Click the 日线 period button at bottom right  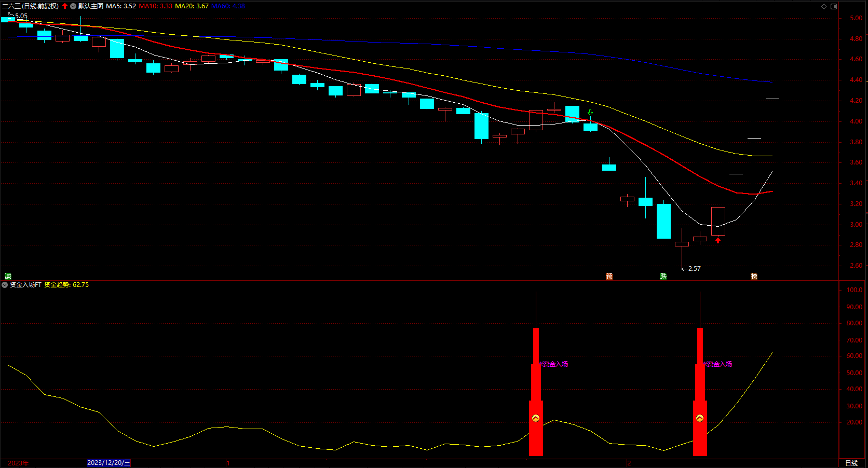point(851,463)
